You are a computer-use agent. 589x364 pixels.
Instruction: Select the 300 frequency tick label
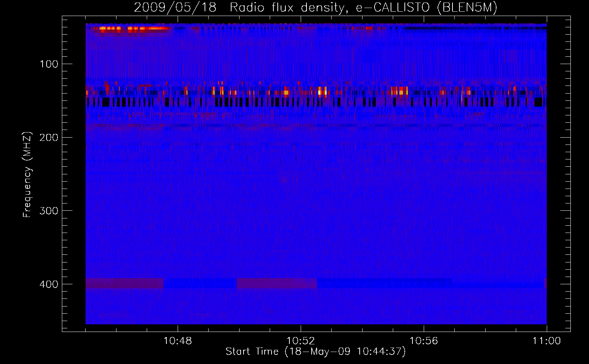(49, 211)
